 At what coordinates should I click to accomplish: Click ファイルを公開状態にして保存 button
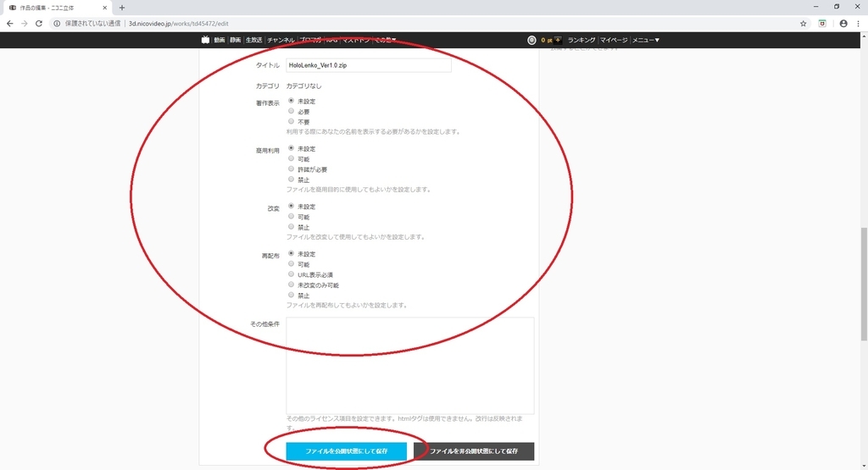(347, 451)
